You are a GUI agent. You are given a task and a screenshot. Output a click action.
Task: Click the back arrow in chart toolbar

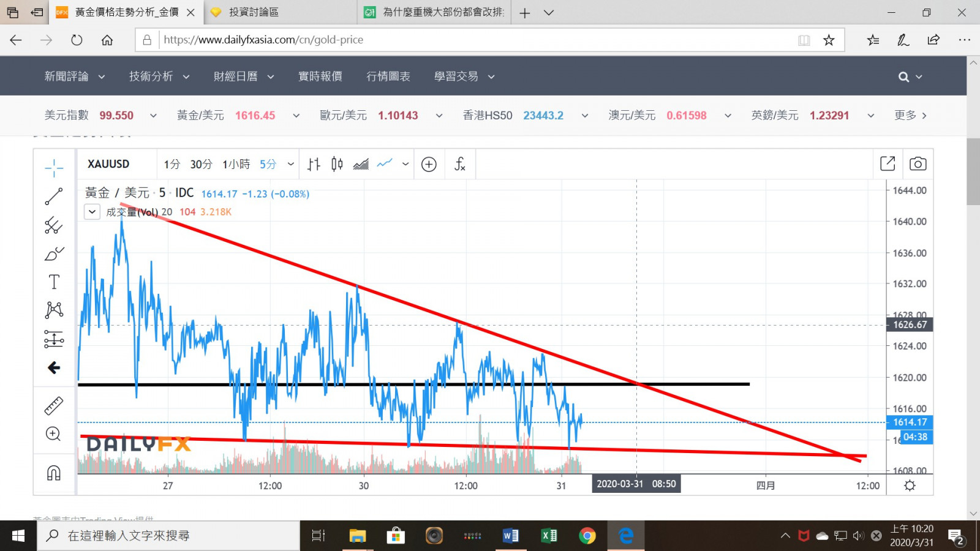[x=54, y=367]
